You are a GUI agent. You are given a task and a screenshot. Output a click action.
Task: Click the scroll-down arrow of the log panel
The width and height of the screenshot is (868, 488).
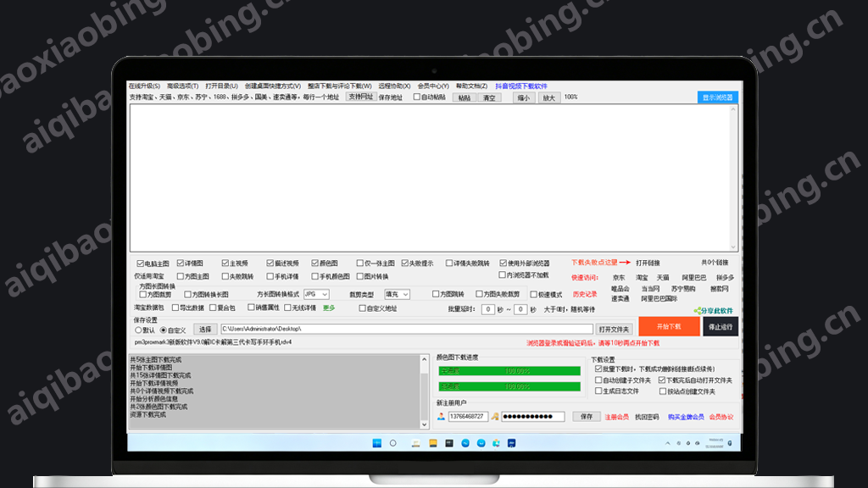pyautogui.click(x=425, y=424)
